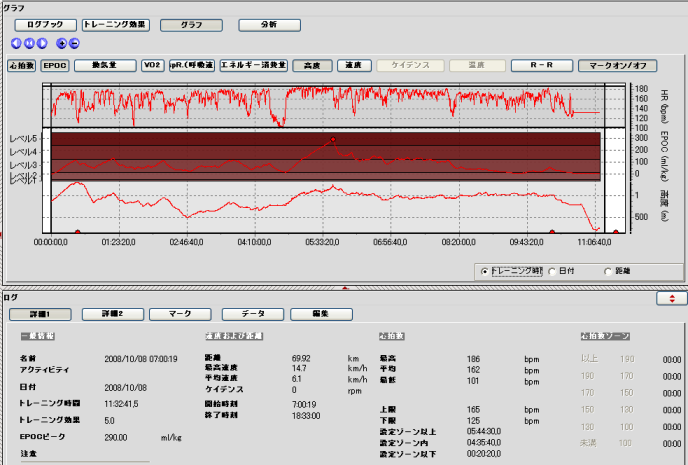Open the ログブック tab
This screenshot has height=465, width=688.
pos(43,23)
